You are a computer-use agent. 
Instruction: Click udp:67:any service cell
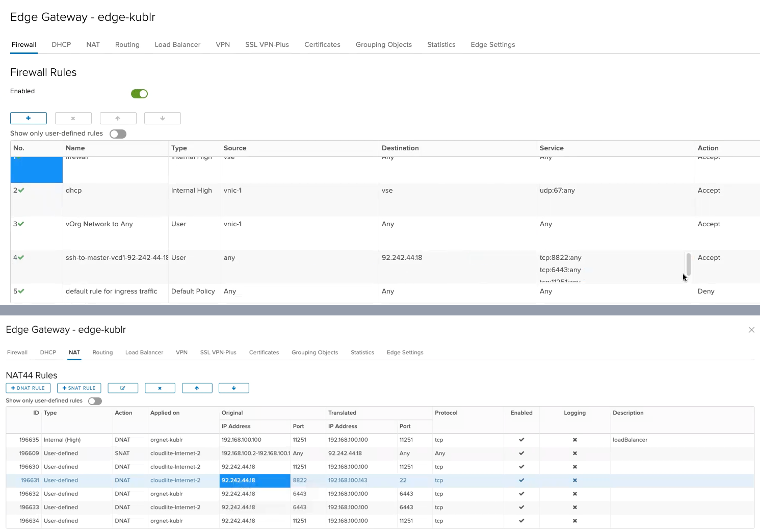pyautogui.click(x=557, y=191)
